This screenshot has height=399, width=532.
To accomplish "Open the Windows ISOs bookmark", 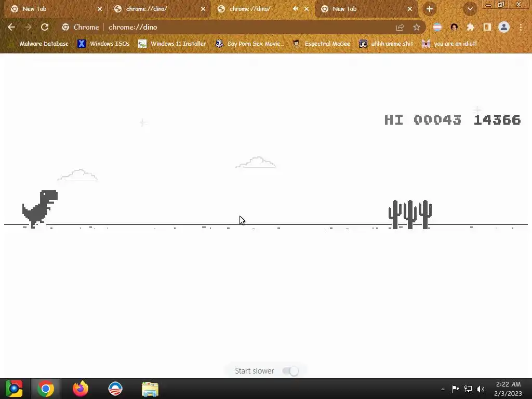I will 104,44.
